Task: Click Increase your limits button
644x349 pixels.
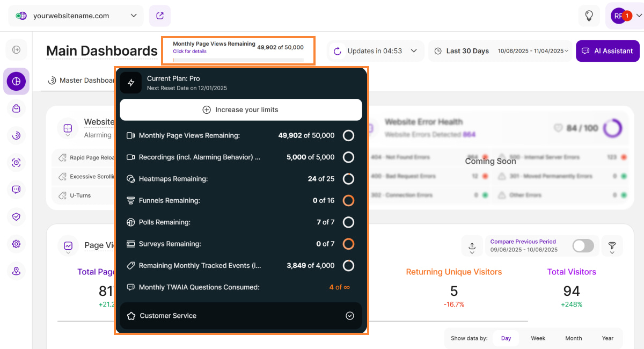Action: [241, 110]
